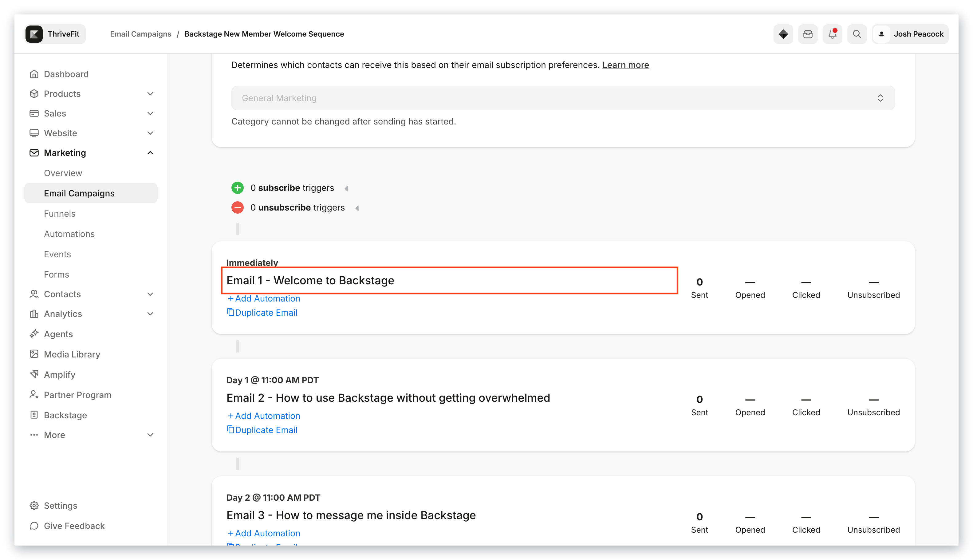Click the Backstage New Member Welcome Sequence title
The width and height of the screenshot is (973, 560).
coord(264,34)
